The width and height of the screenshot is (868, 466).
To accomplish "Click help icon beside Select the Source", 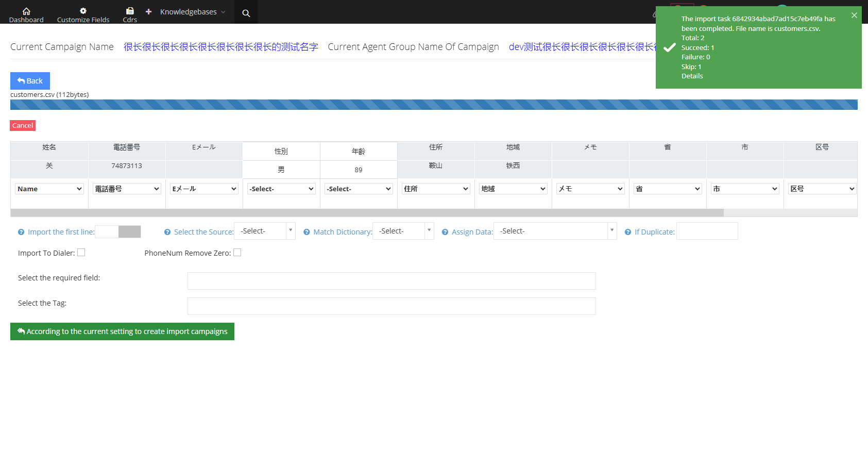I will [x=167, y=232].
